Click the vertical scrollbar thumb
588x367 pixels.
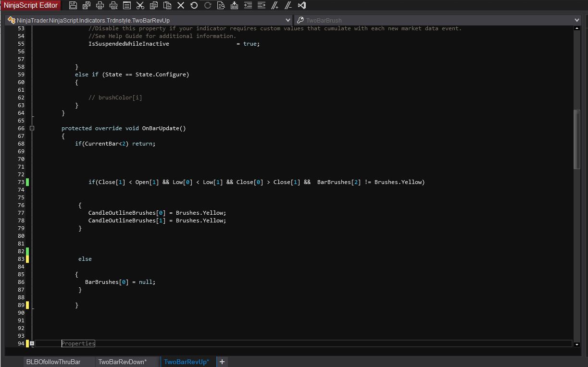click(577, 139)
